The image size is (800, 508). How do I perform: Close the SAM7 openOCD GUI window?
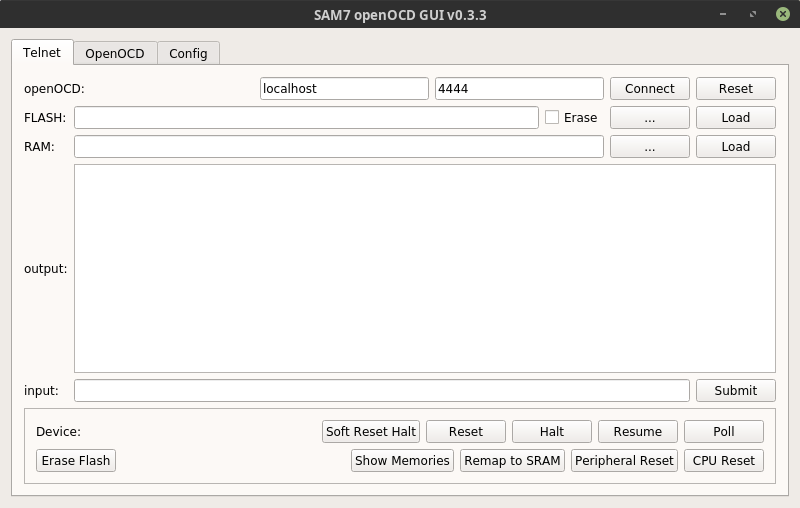pyautogui.click(x=783, y=14)
